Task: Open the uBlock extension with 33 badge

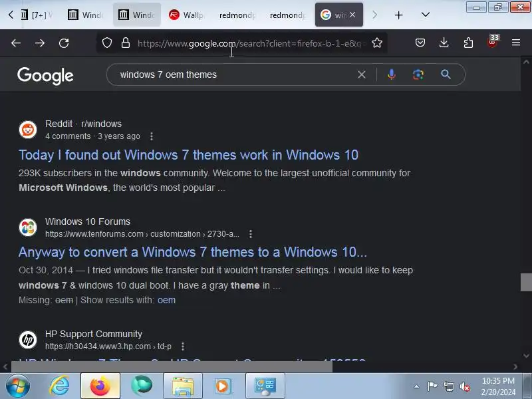Action: [x=493, y=41]
